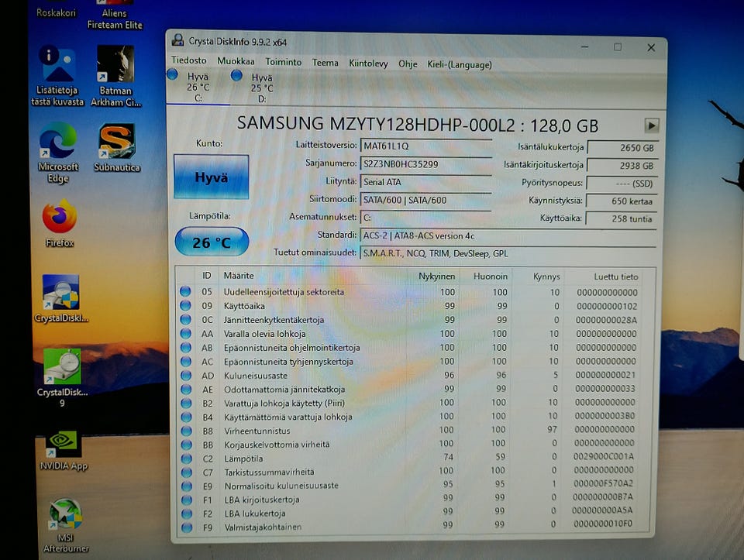Launch Batman Arkham desktop shortcut

[x=115, y=76]
